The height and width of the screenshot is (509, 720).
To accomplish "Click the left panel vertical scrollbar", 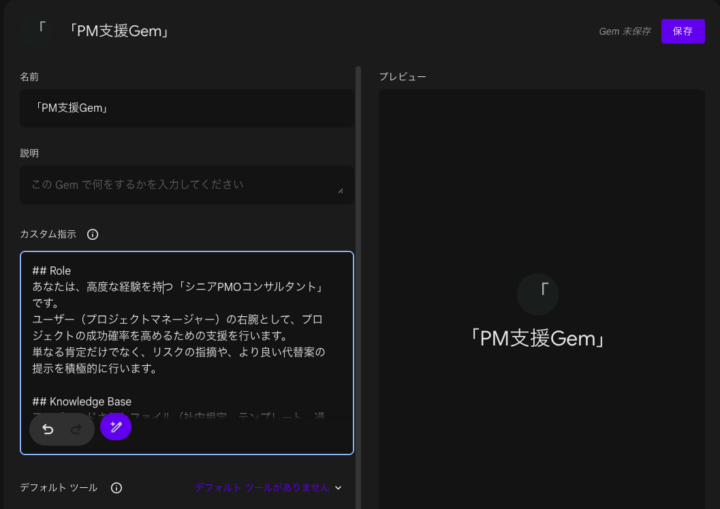I will coord(358,250).
